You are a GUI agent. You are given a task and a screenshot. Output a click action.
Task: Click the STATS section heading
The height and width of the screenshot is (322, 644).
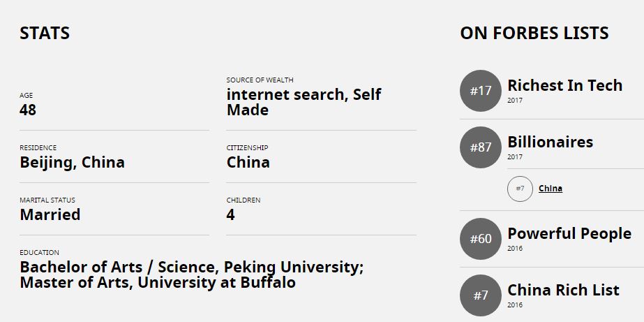pyautogui.click(x=45, y=34)
